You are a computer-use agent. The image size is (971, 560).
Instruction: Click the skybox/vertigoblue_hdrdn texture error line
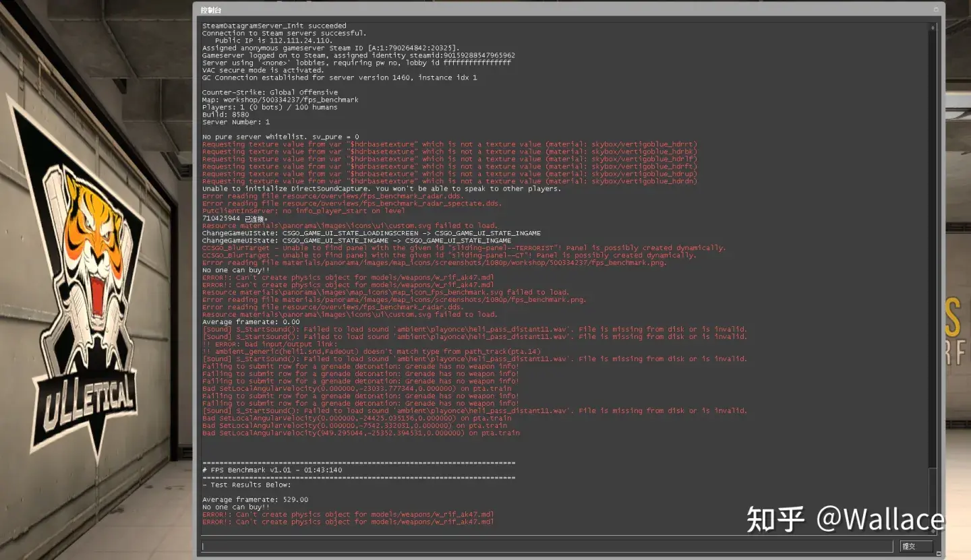pyautogui.click(x=450, y=181)
